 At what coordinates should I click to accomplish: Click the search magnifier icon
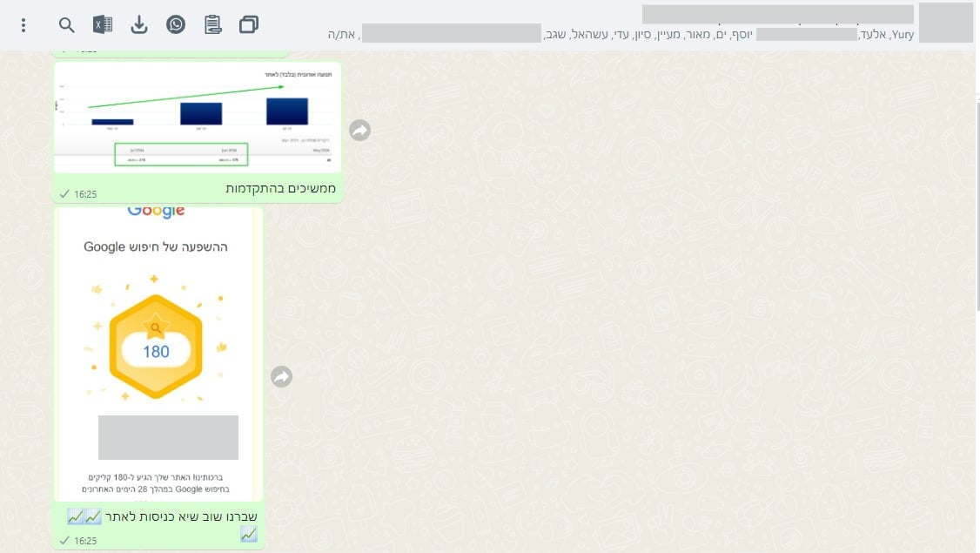pos(66,25)
